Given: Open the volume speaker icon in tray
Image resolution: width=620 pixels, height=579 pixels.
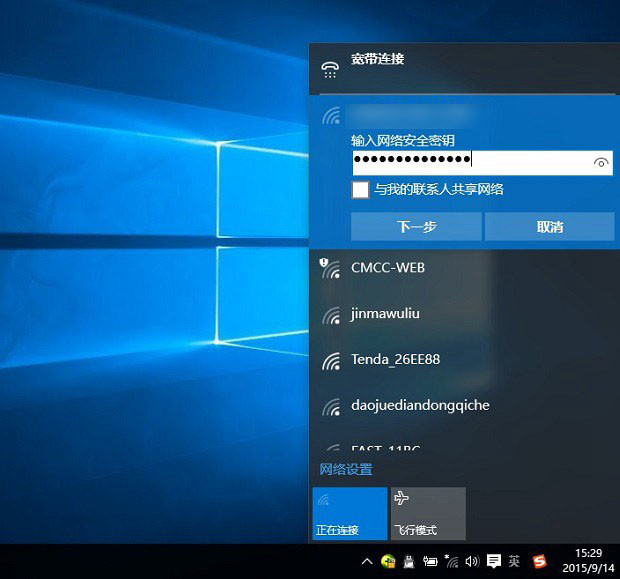Looking at the screenshot, I should (x=472, y=561).
